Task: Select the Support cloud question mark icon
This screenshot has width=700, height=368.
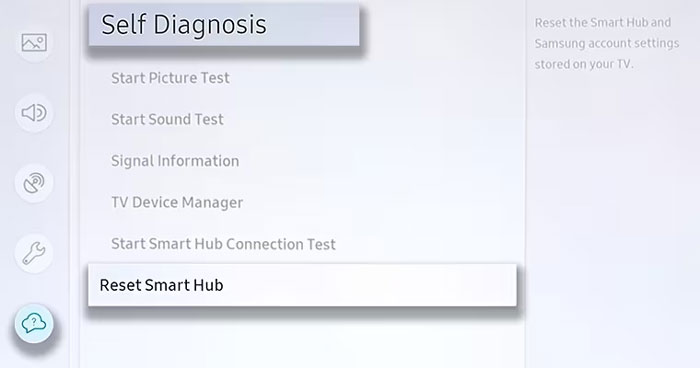Action: point(34,323)
